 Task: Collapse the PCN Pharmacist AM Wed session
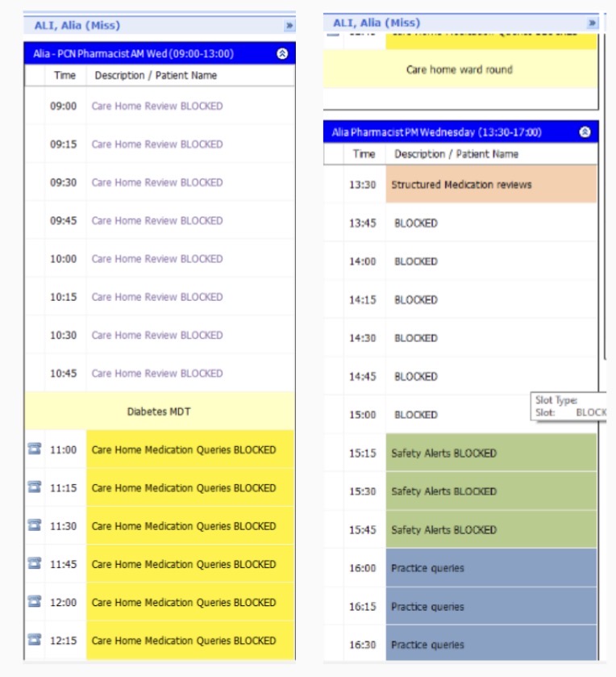pyautogui.click(x=282, y=54)
